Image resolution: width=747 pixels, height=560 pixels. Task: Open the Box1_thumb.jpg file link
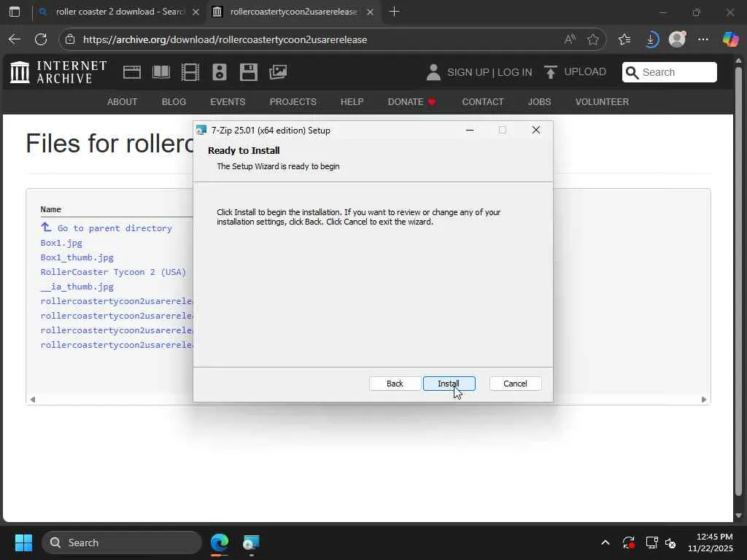pos(77,257)
